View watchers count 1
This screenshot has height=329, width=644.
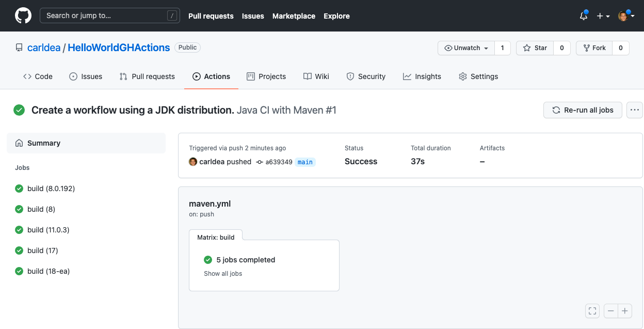pos(502,48)
